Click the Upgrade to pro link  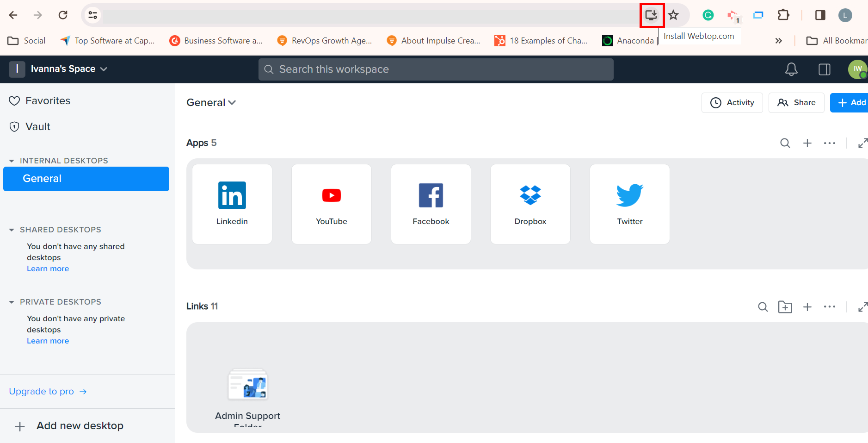[41, 391]
